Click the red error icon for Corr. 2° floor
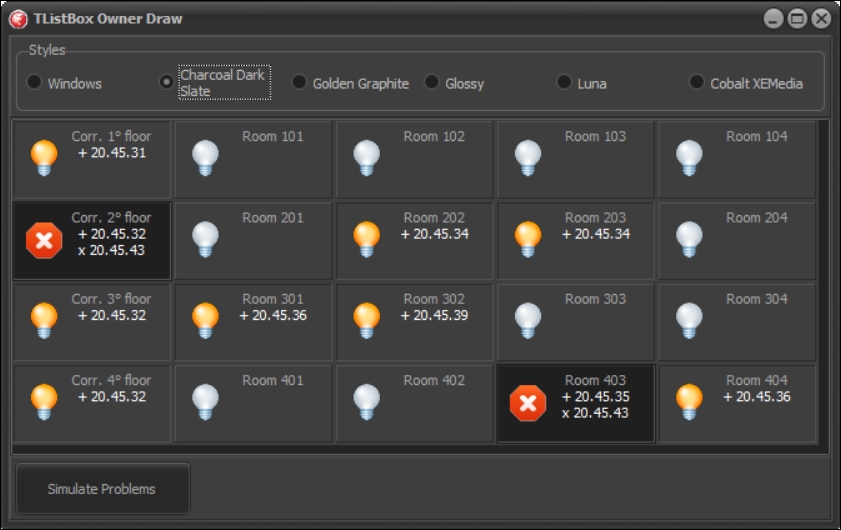 [44, 240]
